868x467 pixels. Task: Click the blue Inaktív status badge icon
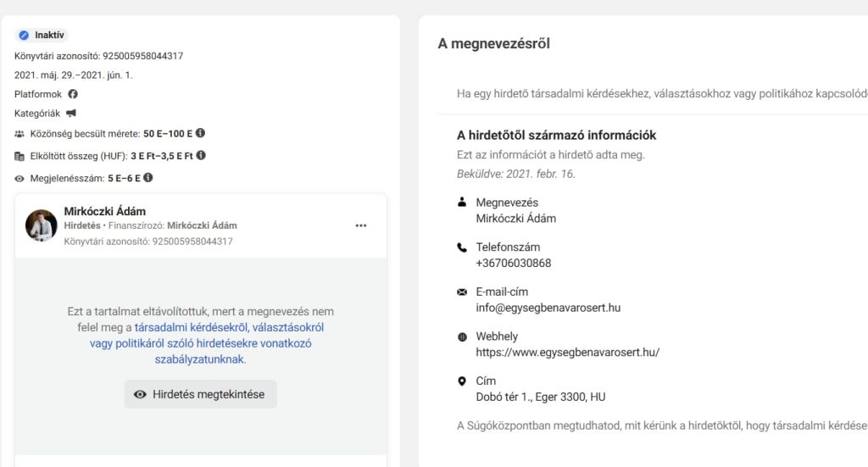(24, 36)
